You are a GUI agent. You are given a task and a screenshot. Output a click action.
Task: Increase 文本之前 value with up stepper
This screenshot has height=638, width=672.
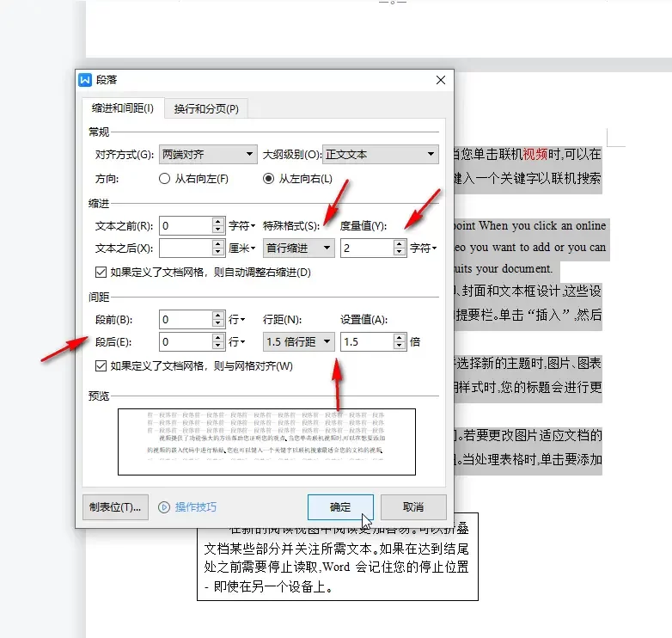(x=218, y=221)
